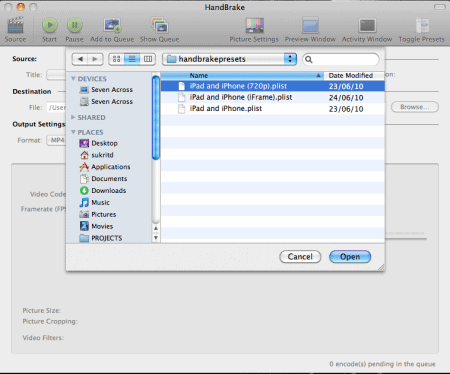Click the Browse button in HandBrake window

pyautogui.click(x=415, y=107)
